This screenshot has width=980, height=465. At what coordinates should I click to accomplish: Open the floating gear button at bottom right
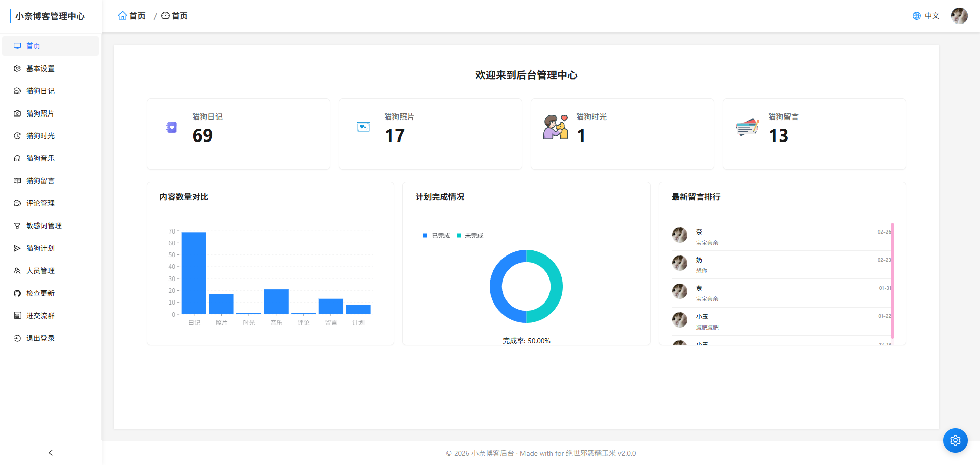(955, 440)
